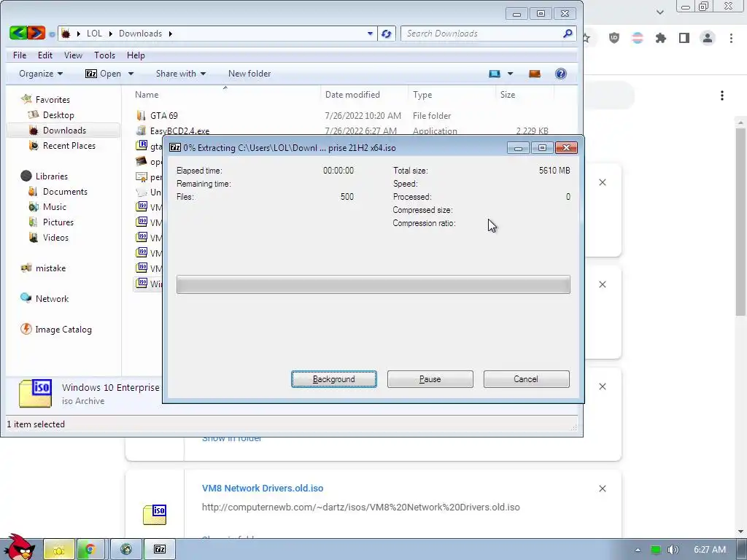Click the volume speaker tray icon
Viewport: 747px width, 560px height.
673,550
